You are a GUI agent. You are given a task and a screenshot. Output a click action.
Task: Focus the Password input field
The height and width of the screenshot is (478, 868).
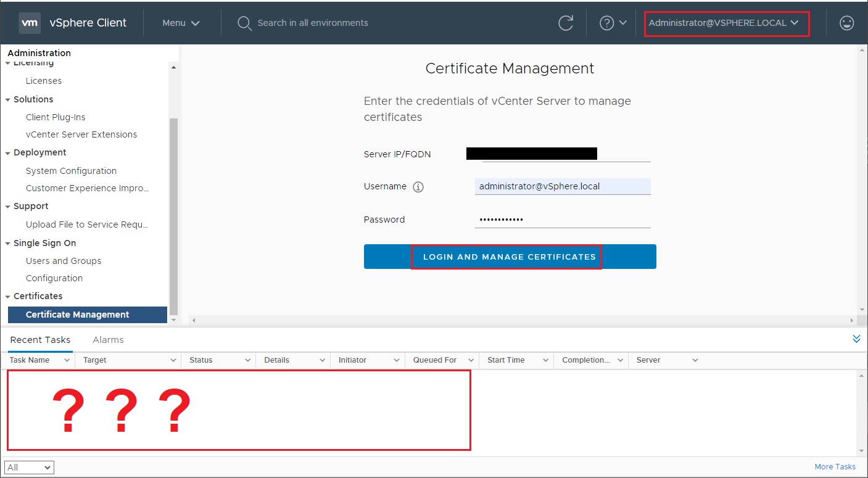click(x=563, y=220)
